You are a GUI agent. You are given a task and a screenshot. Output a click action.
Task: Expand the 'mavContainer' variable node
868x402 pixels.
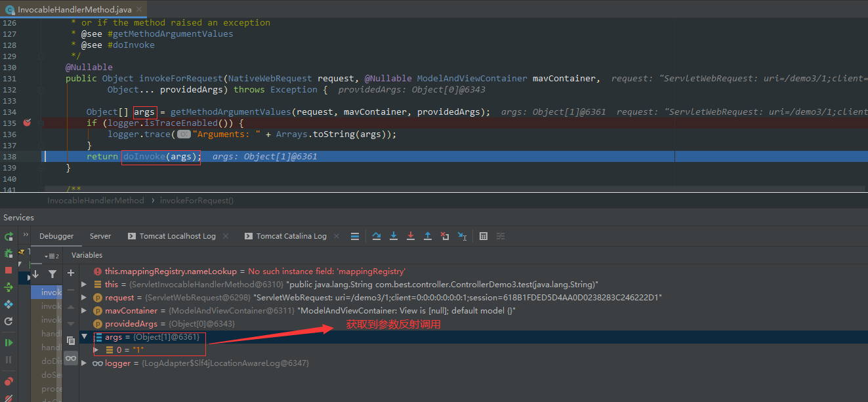(x=84, y=311)
